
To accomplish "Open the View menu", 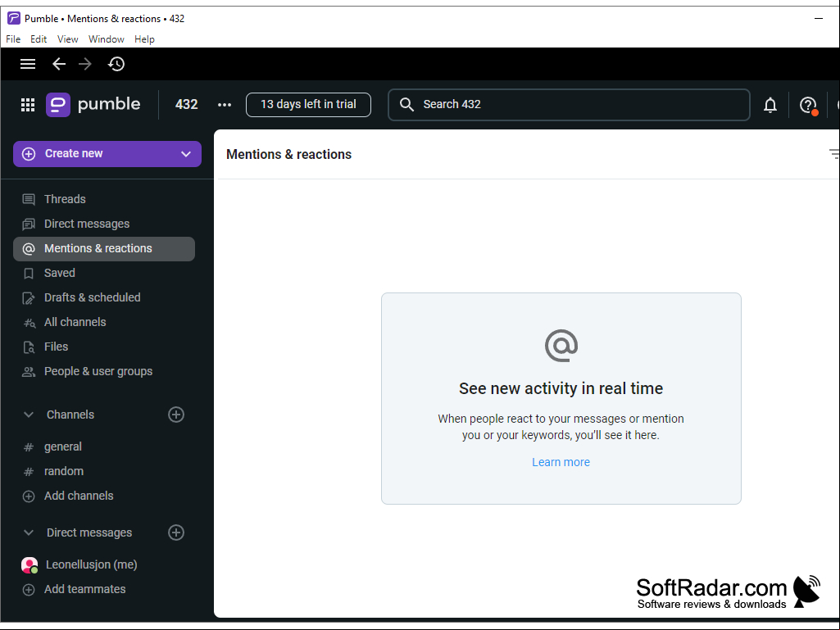I will click(x=67, y=39).
